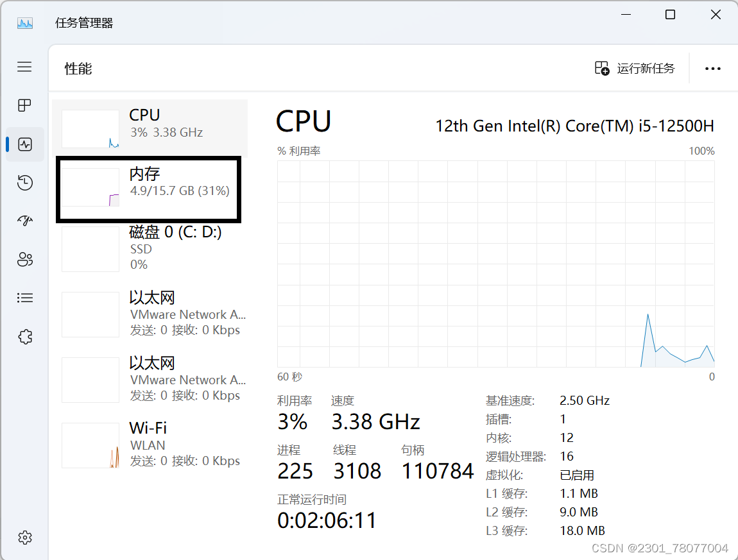Click the 3% utilization value
This screenshot has width=738, height=560.
[x=292, y=421]
